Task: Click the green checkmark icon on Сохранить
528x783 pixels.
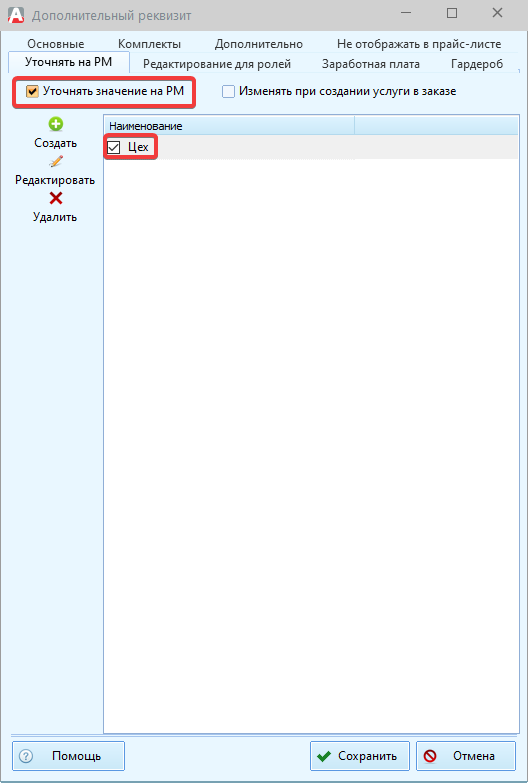Action: coord(324,756)
